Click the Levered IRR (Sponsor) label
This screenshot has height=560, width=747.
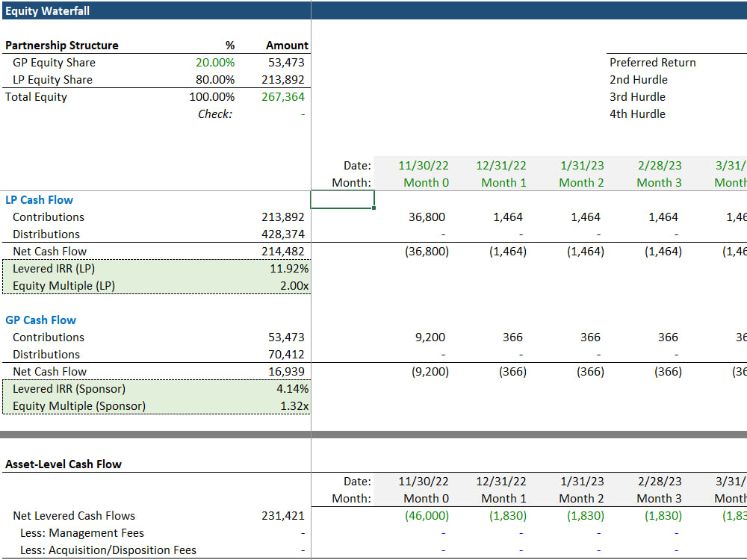point(69,388)
